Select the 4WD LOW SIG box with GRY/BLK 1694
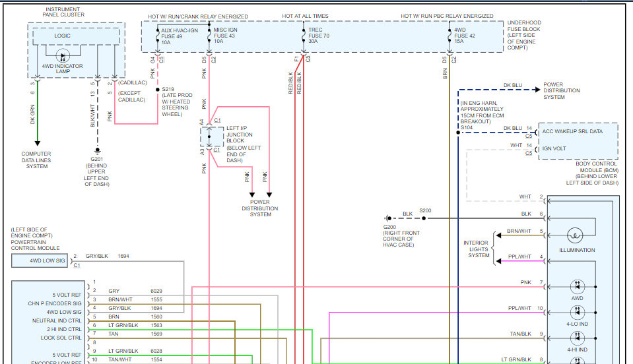 click(40, 260)
